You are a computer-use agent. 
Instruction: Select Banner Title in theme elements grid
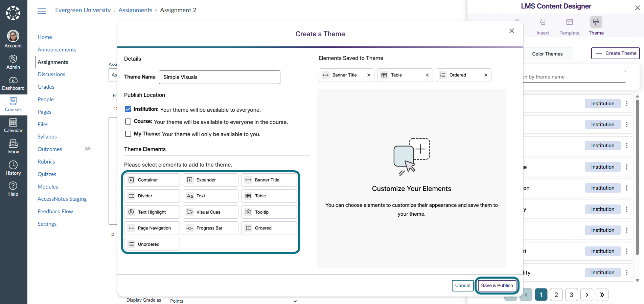(x=269, y=180)
